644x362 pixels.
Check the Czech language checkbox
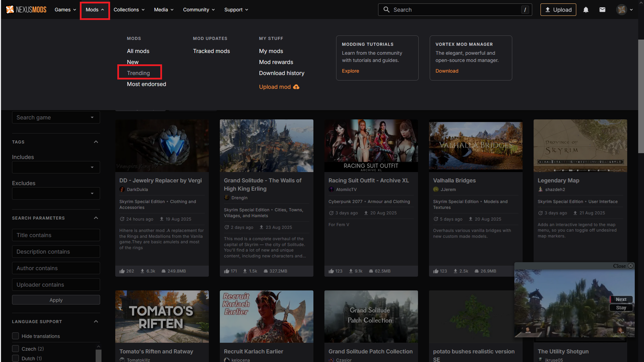click(x=15, y=349)
